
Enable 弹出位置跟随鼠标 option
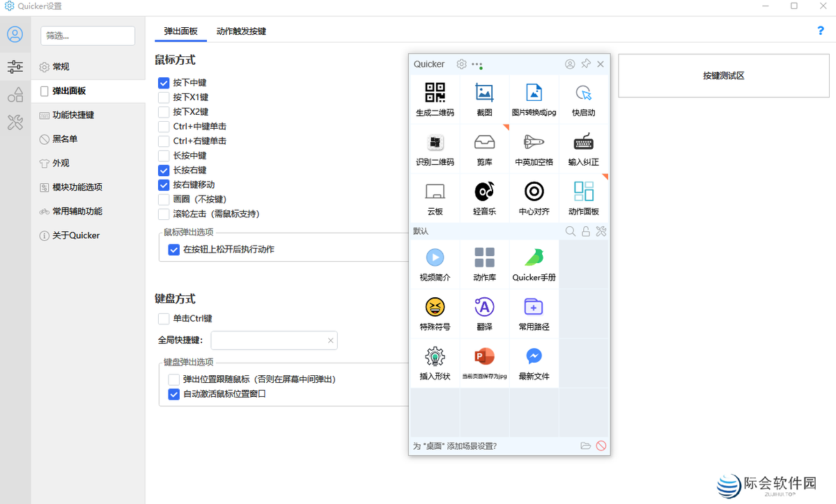[173, 379]
